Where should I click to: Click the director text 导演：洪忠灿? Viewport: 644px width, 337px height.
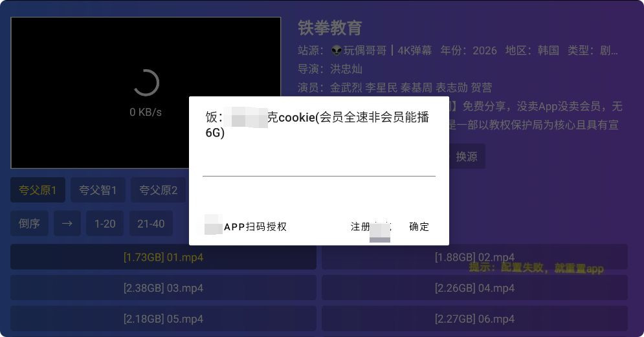pyautogui.click(x=330, y=69)
